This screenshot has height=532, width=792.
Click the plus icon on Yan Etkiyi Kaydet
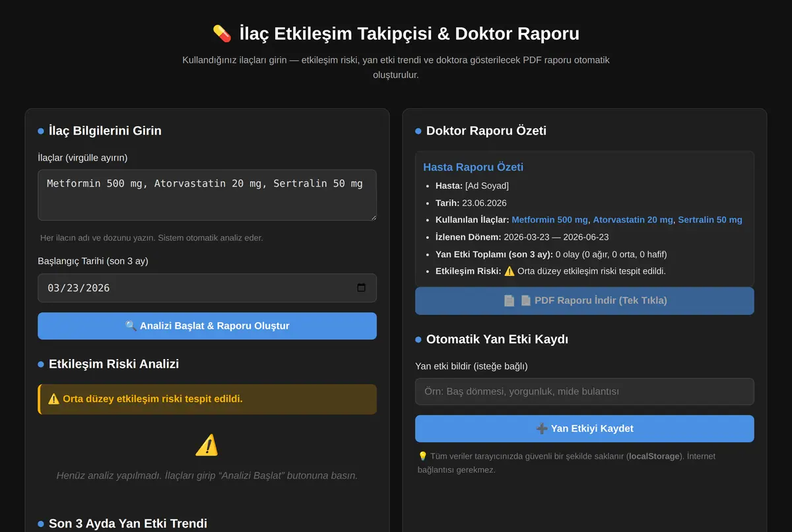[x=542, y=428]
